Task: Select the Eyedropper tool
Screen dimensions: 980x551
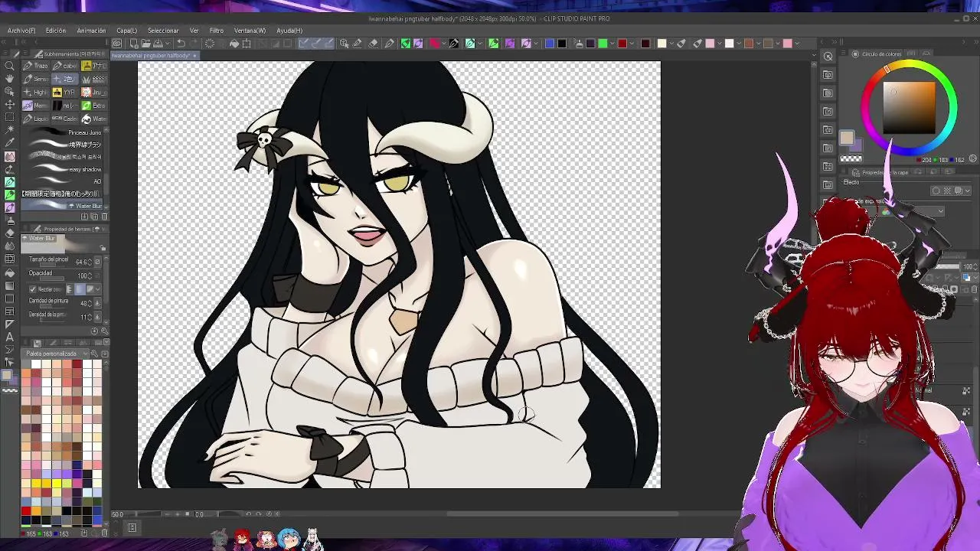Action: pos(9,143)
